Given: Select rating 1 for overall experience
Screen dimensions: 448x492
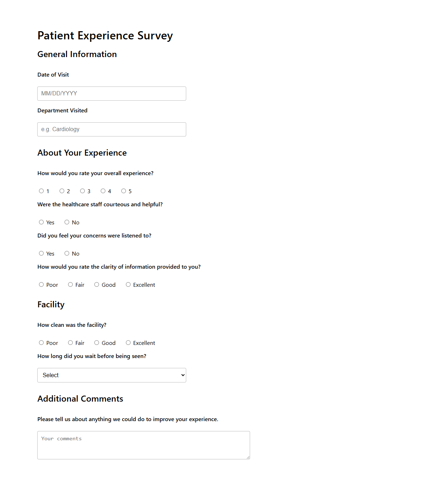Looking at the screenshot, I should pos(41,191).
